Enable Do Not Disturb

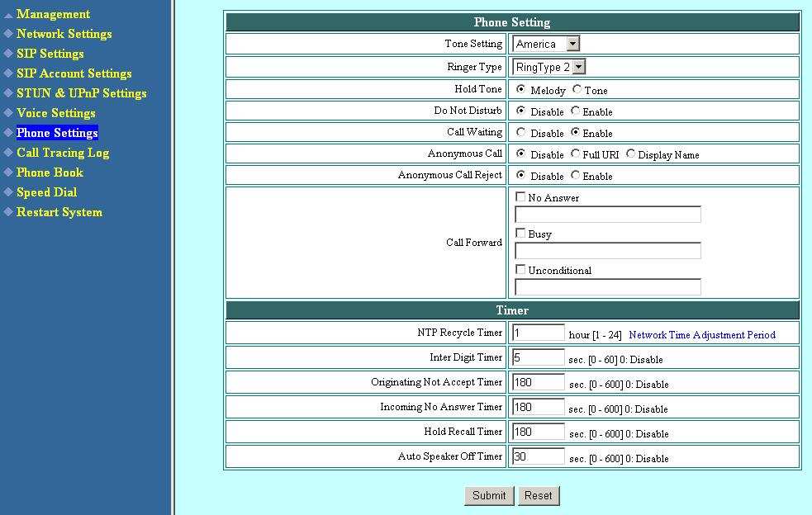click(575, 111)
